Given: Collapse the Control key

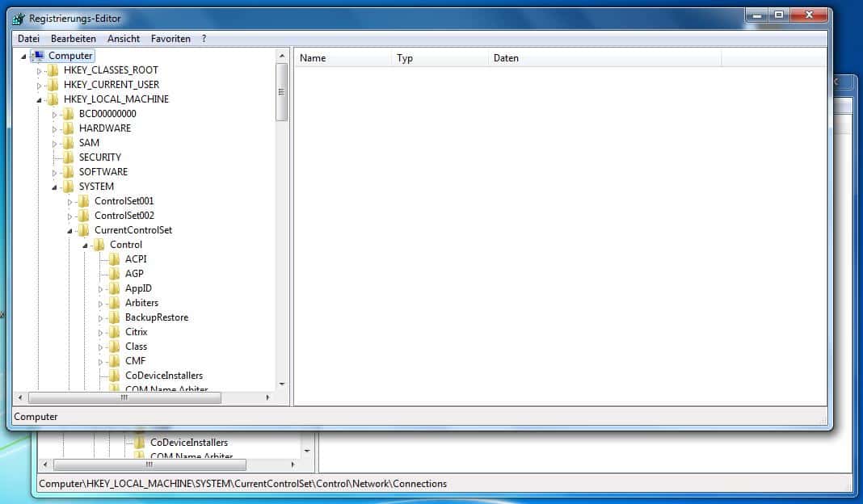Looking at the screenshot, I should (86, 246).
